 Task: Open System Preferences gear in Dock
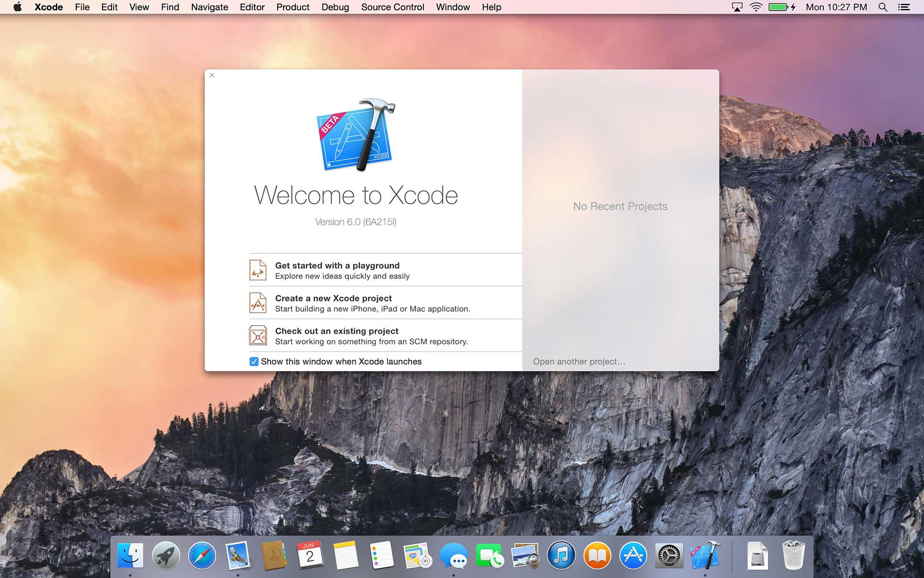tap(669, 555)
